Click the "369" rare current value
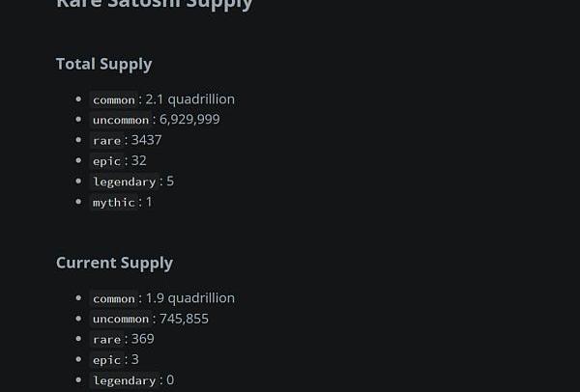Image resolution: width=580 pixels, height=392 pixels. click(143, 339)
